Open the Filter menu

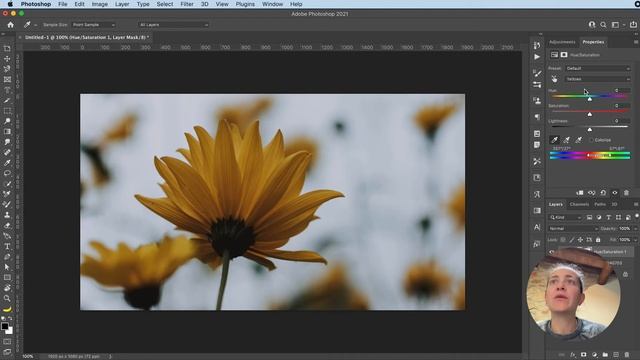187,4
